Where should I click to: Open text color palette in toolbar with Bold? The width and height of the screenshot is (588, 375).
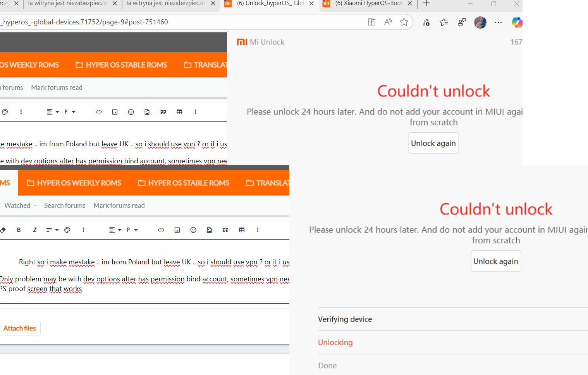point(67,230)
